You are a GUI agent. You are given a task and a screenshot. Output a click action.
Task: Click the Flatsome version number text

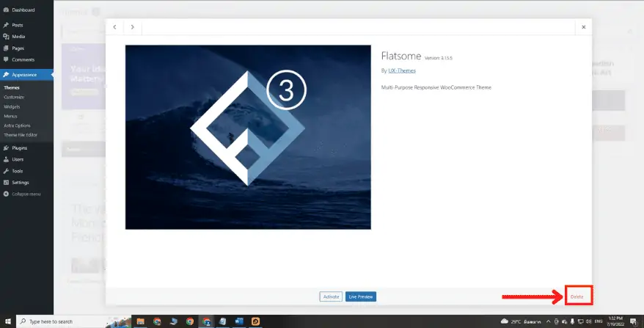[x=438, y=58]
